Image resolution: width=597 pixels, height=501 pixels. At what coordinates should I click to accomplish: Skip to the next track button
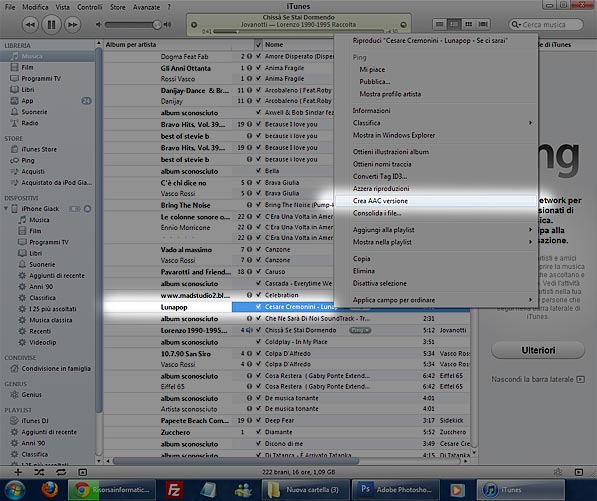pos(72,25)
